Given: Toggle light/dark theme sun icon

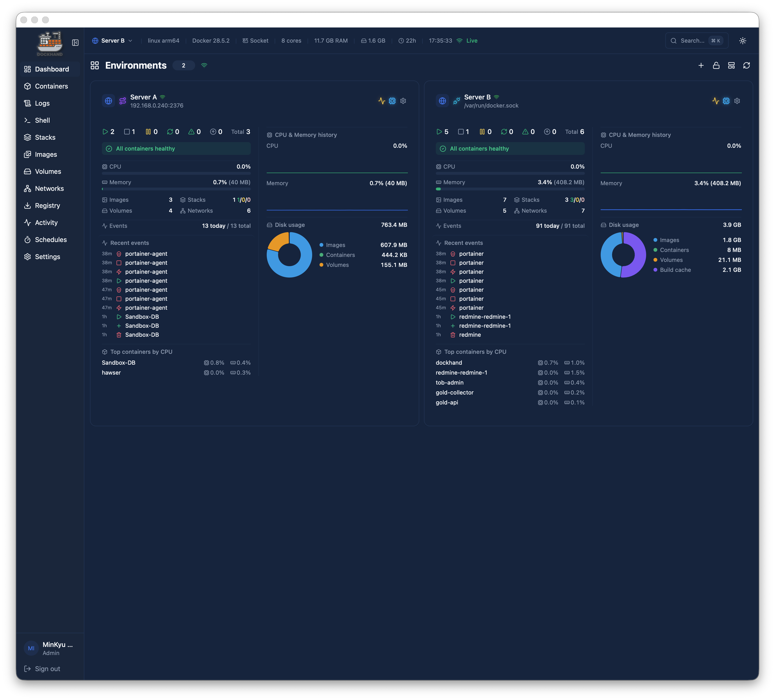Looking at the screenshot, I should point(742,41).
